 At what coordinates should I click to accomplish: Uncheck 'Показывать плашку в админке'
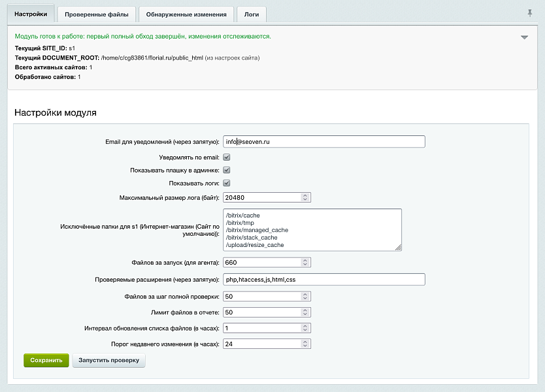[225, 169]
